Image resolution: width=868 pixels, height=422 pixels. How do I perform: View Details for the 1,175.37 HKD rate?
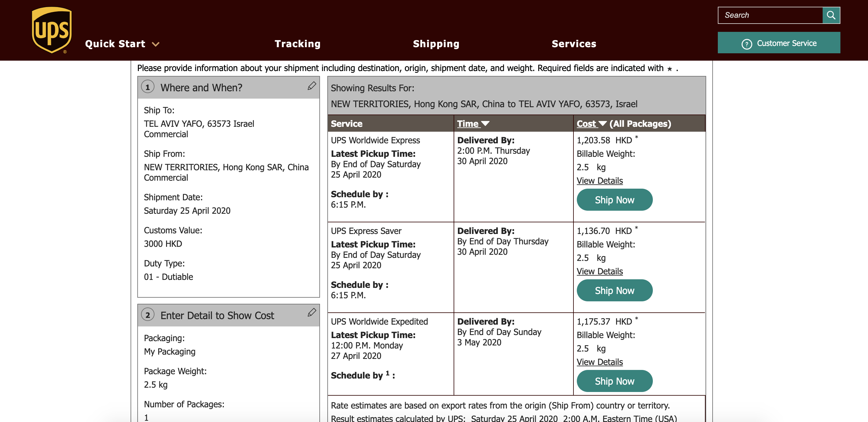click(600, 362)
